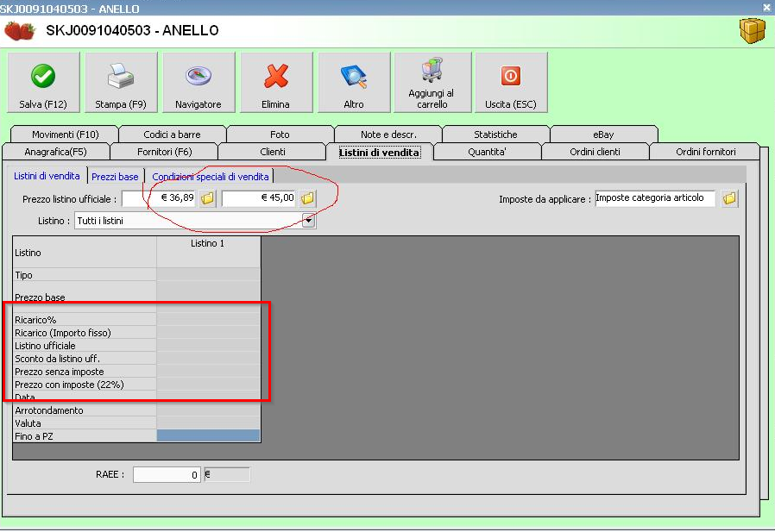Image resolution: width=775 pixels, height=532 pixels.
Task: Open the Navigatore compass button
Action: click(198, 83)
